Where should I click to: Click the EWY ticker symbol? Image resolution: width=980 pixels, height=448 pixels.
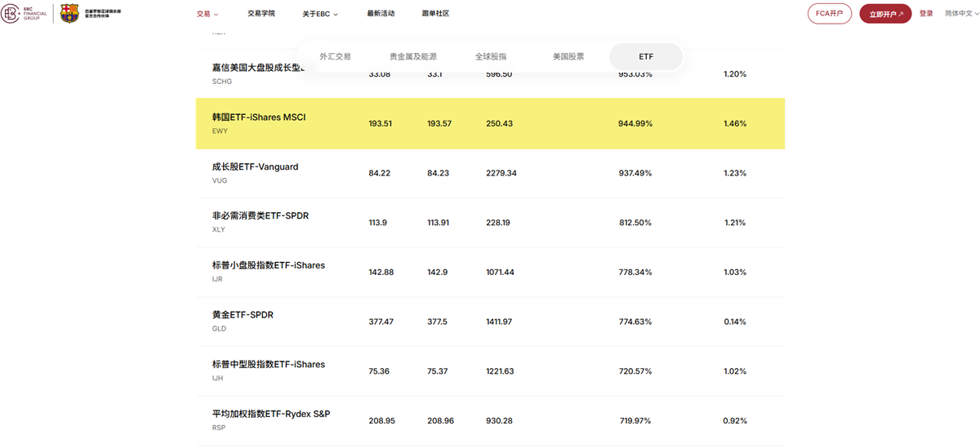coord(220,131)
